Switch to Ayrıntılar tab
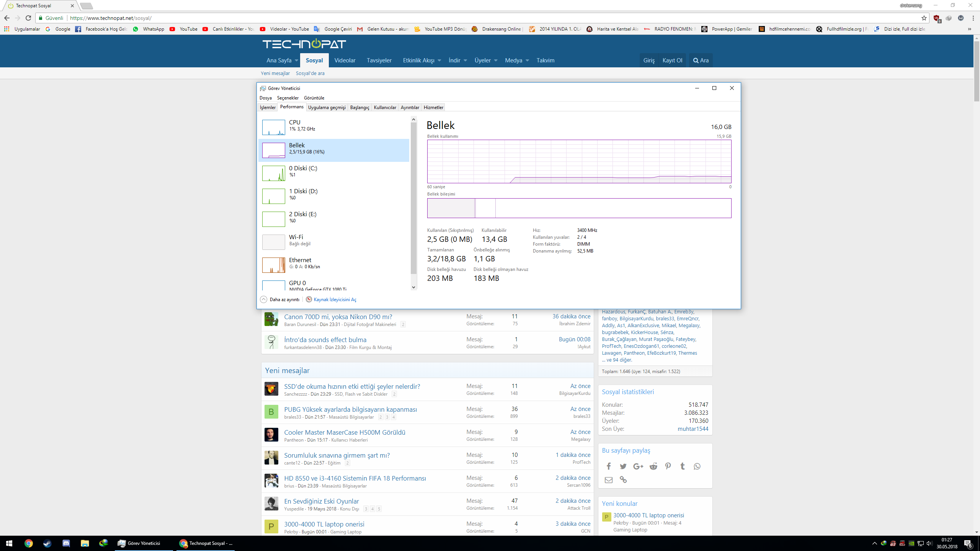The width and height of the screenshot is (980, 551). coord(410,107)
